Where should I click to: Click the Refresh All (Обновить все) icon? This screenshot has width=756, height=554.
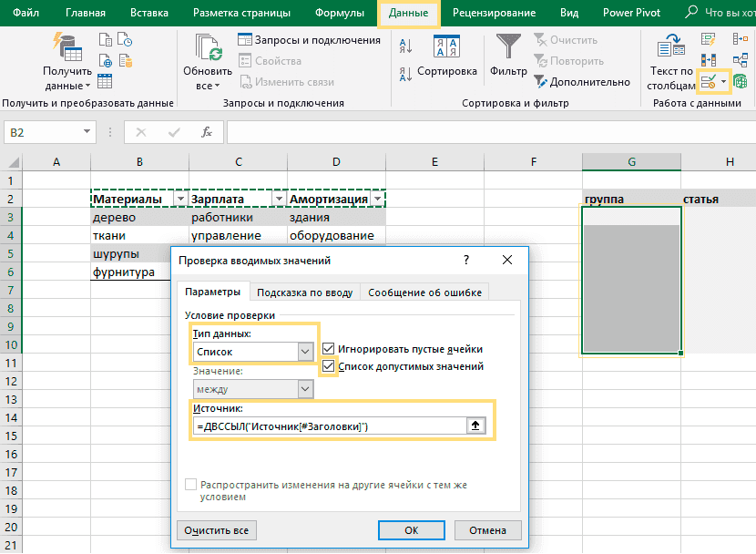click(208, 46)
